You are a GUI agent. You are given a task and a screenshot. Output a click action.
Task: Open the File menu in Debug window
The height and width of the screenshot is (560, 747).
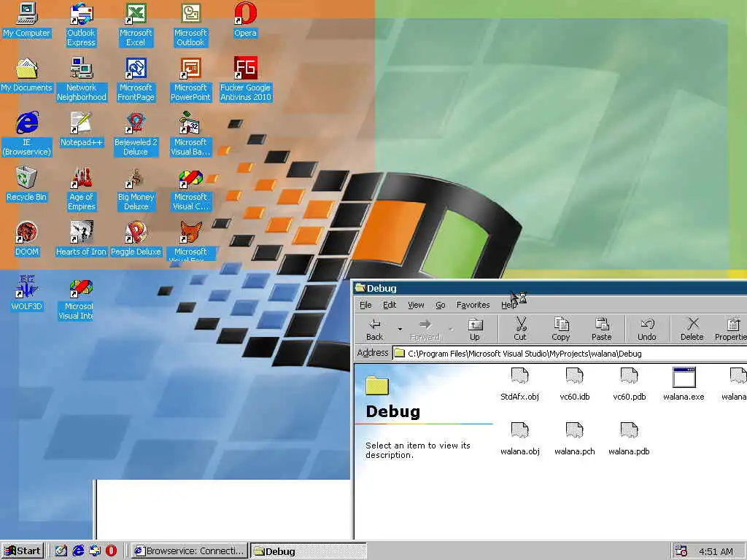point(365,305)
